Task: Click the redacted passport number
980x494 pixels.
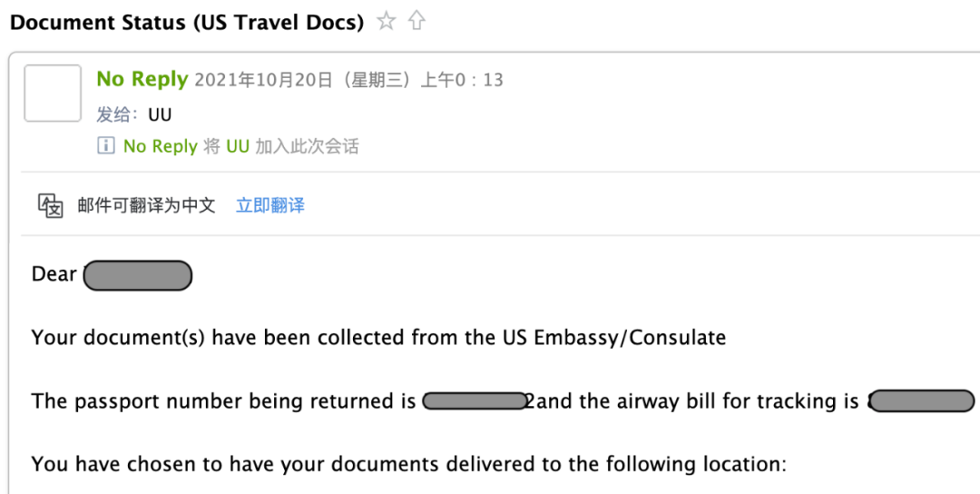Action: coord(475,400)
